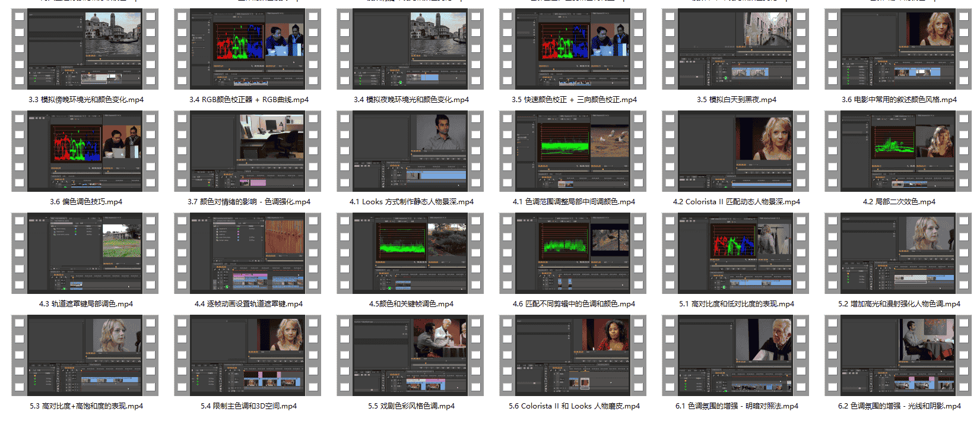Click the file name "6.2 色调氛围的增强 - 光线和阴影.mp4"
Screen dimensions: 980x421
click(x=899, y=406)
